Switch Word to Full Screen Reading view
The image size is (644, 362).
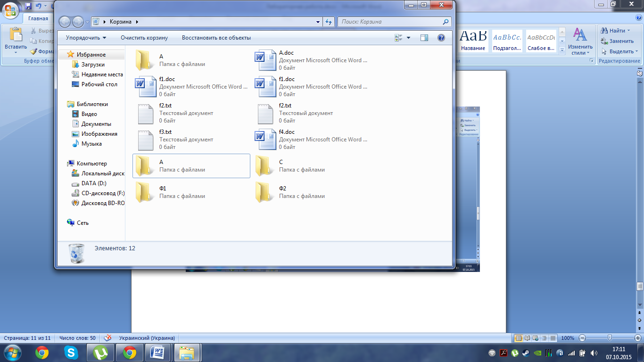point(527,338)
